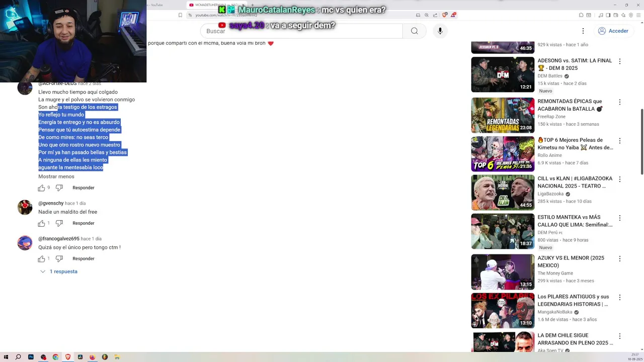This screenshot has height=362, width=644.
Task: Activate voice search microphone icon
Action: click(x=440, y=31)
